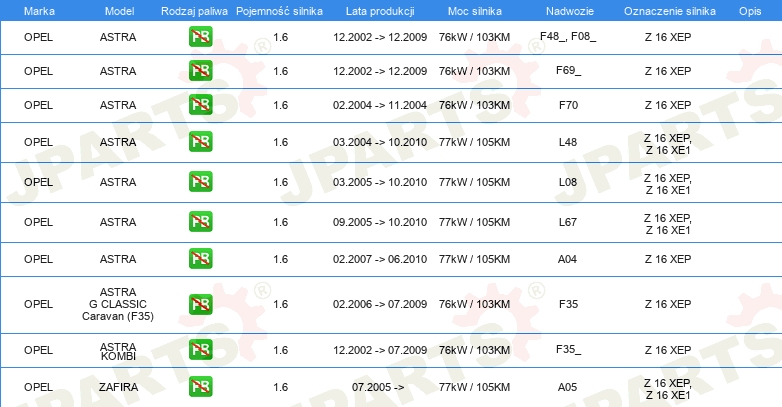
Task: Click the fuel icon in the ASTRA KOMBI row
Action: 200,350
